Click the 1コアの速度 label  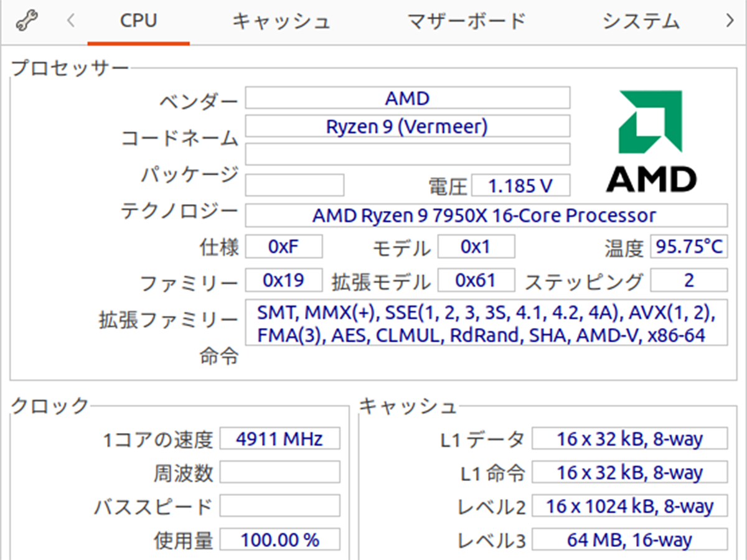tap(159, 440)
